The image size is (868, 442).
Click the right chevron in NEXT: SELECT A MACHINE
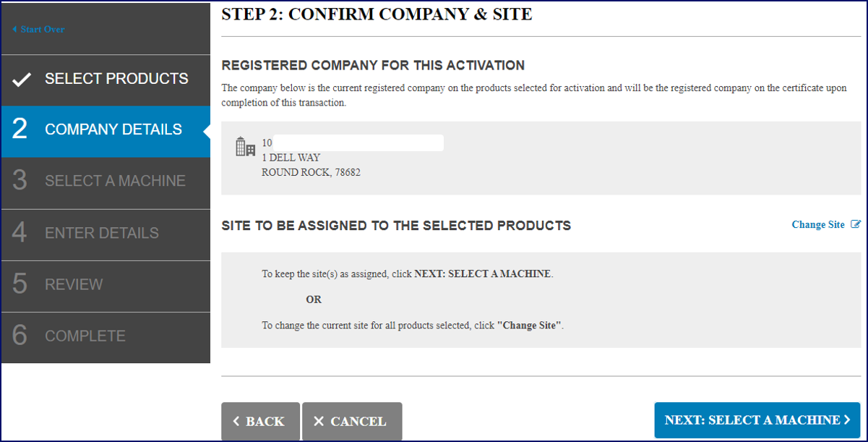[x=848, y=420]
